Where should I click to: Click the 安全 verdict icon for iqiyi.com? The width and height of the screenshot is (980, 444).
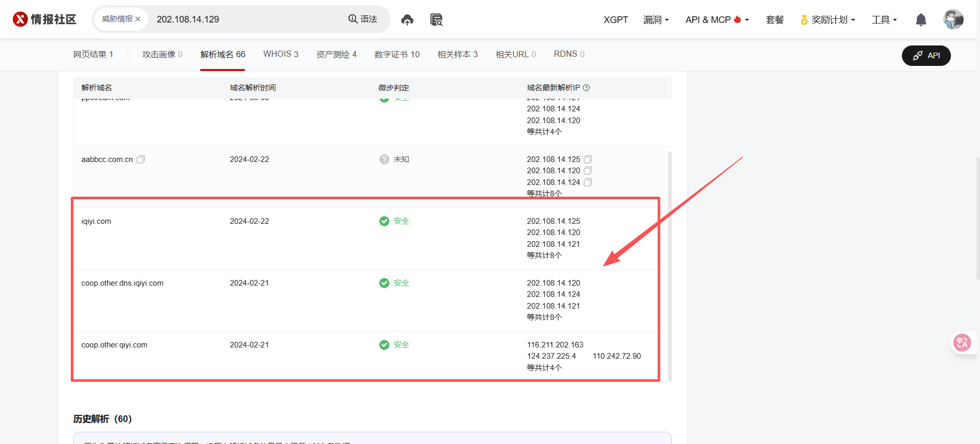(384, 221)
